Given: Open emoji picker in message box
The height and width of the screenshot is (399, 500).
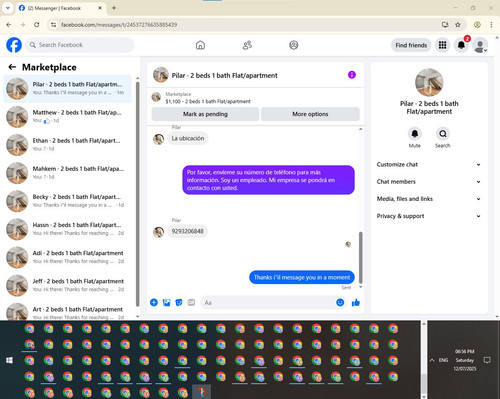Looking at the screenshot, I should click(340, 302).
